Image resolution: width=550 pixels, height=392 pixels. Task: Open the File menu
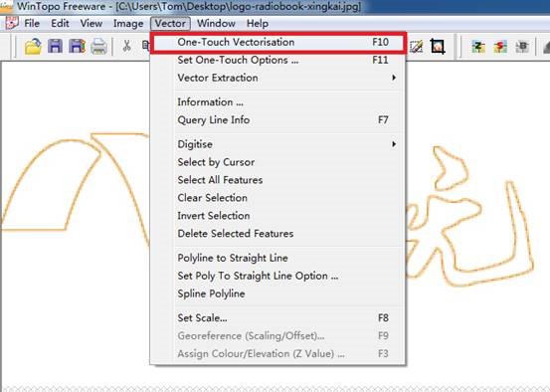coord(32,24)
